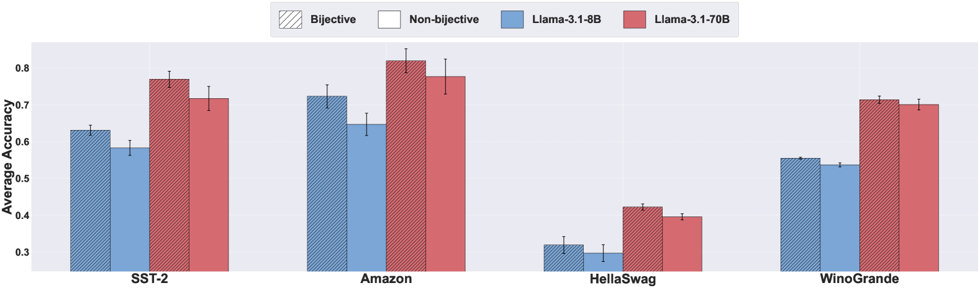The height and width of the screenshot is (288, 980).
Task: Select the hatched red bar for HellaSwag
Action: click(x=642, y=239)
